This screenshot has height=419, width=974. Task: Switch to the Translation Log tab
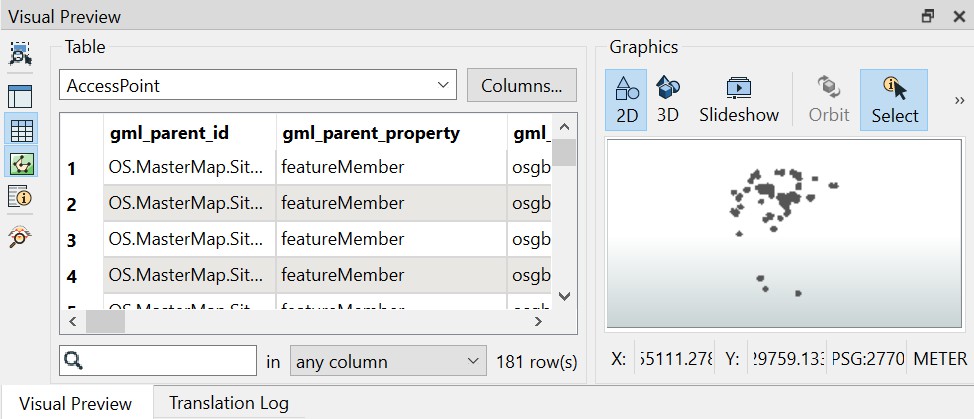click(x=229, y=403)
